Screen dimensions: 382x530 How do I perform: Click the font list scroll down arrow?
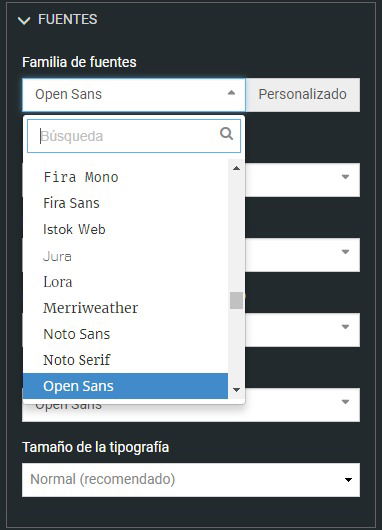(237, 390)
